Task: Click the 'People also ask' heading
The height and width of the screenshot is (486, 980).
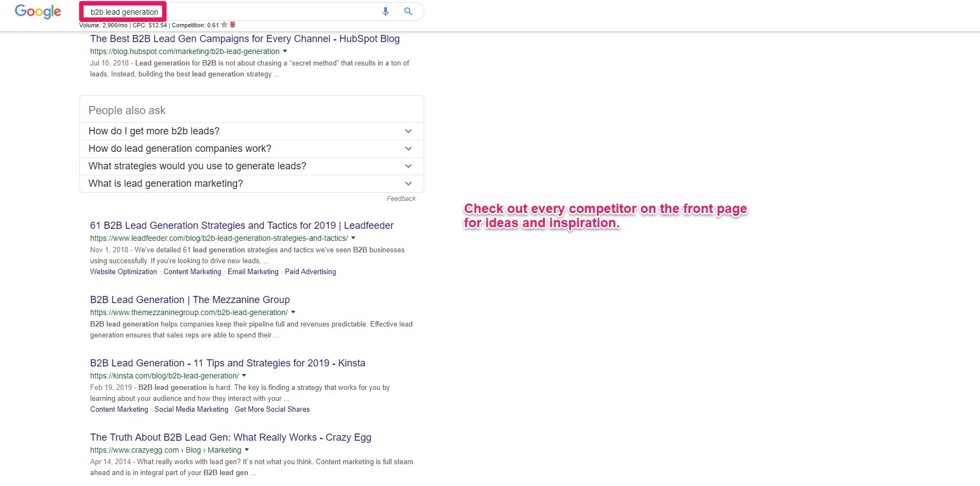Action: (x=127, y=110)
